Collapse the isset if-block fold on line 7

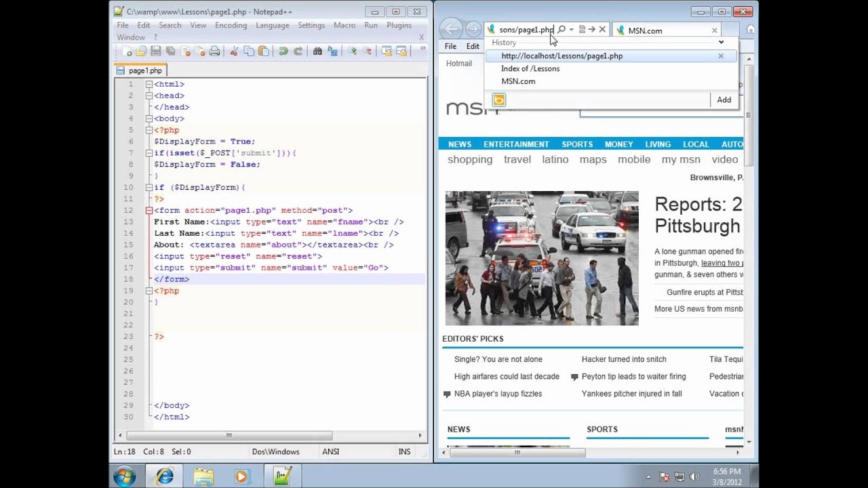pyautogui.click(x=149, y=153)
